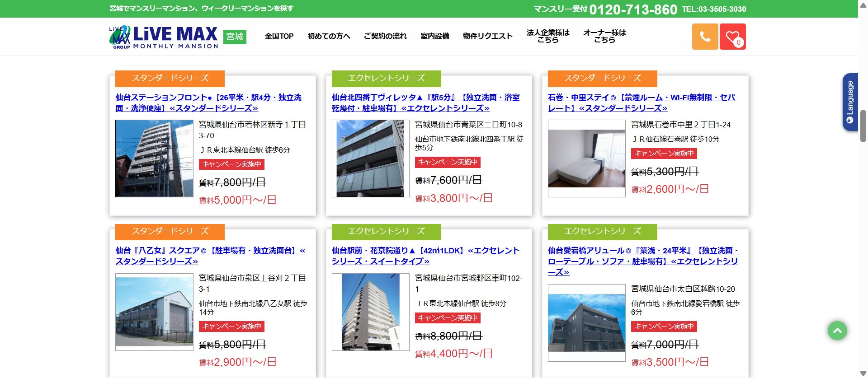The image size is (868, 378).
Task: Open 石巻・中里ステイ listing link
Action: pos(642,103)
